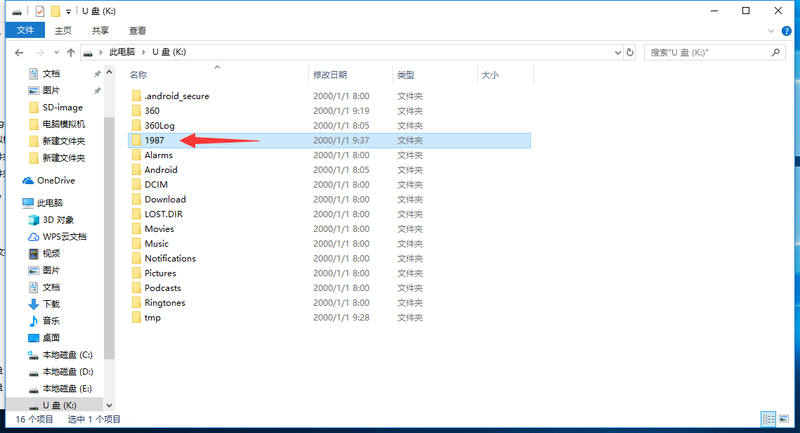Select the Android folder icon
The width and height of the screenshot is (800, 433).
136,170
